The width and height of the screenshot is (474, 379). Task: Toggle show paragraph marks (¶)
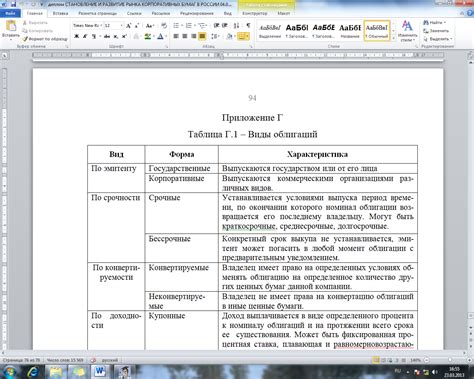(248, 26)
